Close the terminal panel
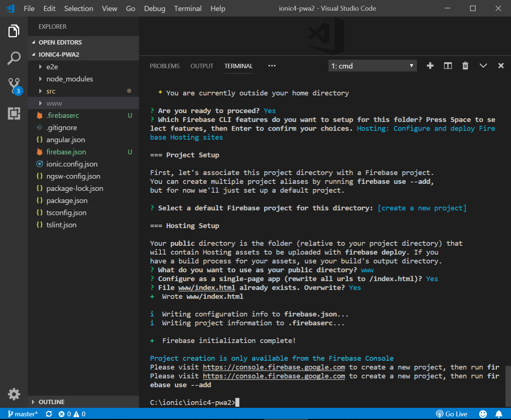Viewport: 511px width, 420px height. [501, 66]
